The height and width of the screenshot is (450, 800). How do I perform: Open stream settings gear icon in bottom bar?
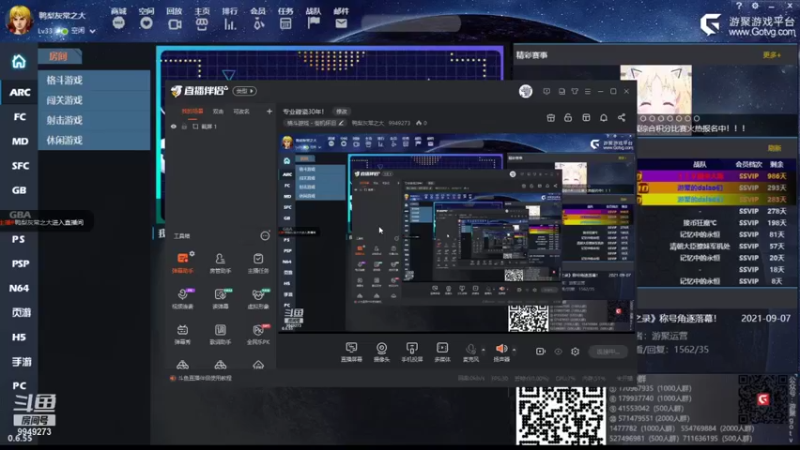pyautogui.click(x=575, y=352)
